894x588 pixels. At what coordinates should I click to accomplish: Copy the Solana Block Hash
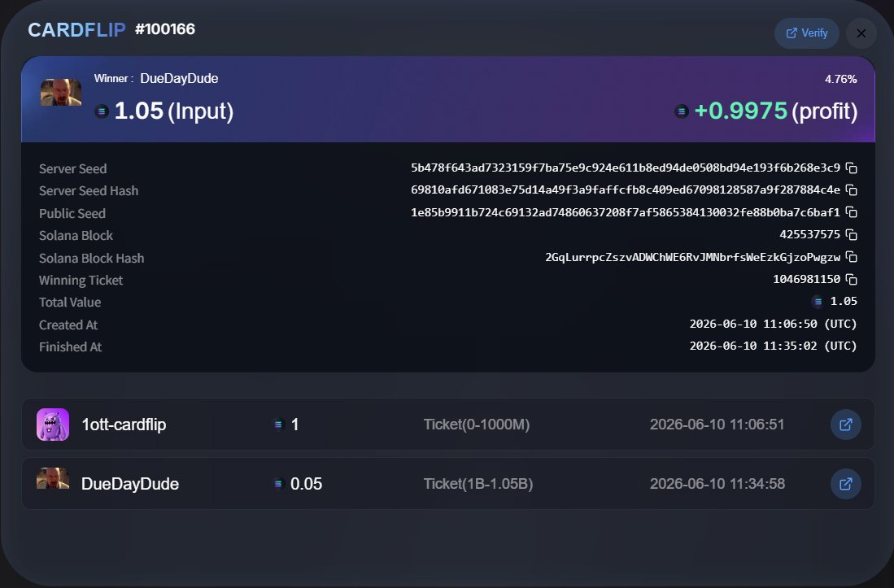tap(851, 257)
